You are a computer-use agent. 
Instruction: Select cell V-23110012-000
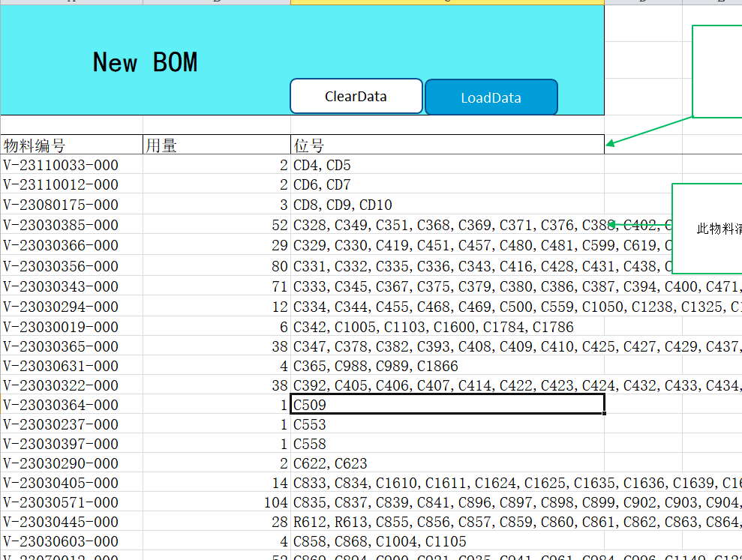coord(71,184)
